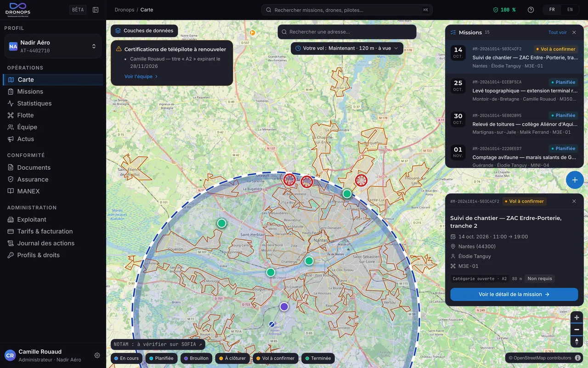Click Voir le détail de la mission
Screen dimensions: 588x368
pyautogui.click(x=514, y=294)
